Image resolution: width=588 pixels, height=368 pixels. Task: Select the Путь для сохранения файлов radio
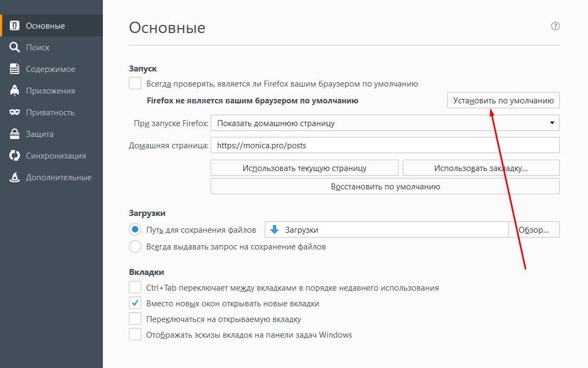tap(135, 229)
